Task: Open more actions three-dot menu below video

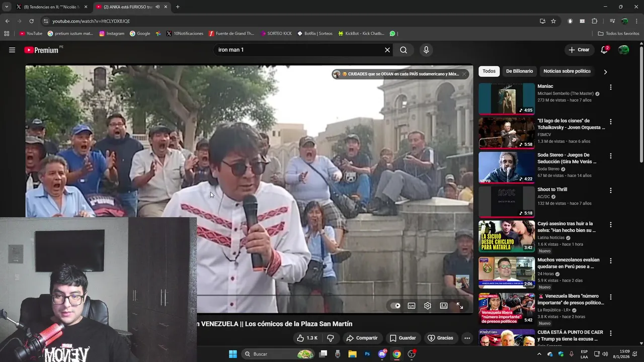Action: pyautogui.click(x=467, y=338)
